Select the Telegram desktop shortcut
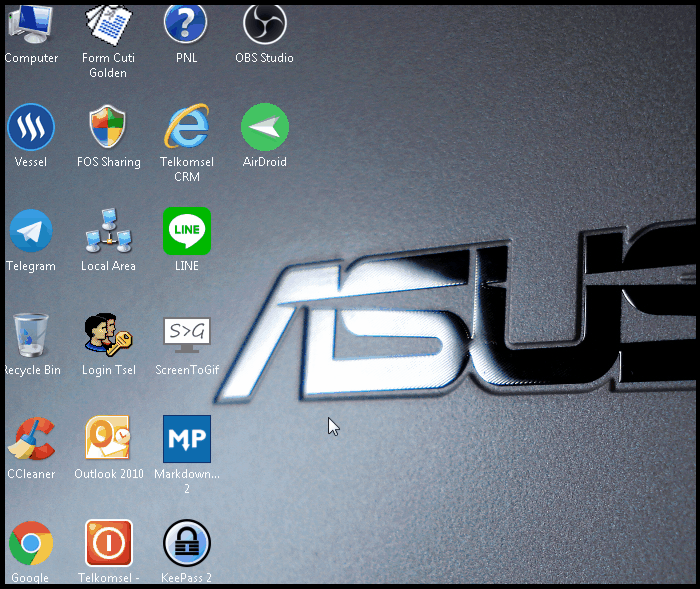 (x=31, y=231)
